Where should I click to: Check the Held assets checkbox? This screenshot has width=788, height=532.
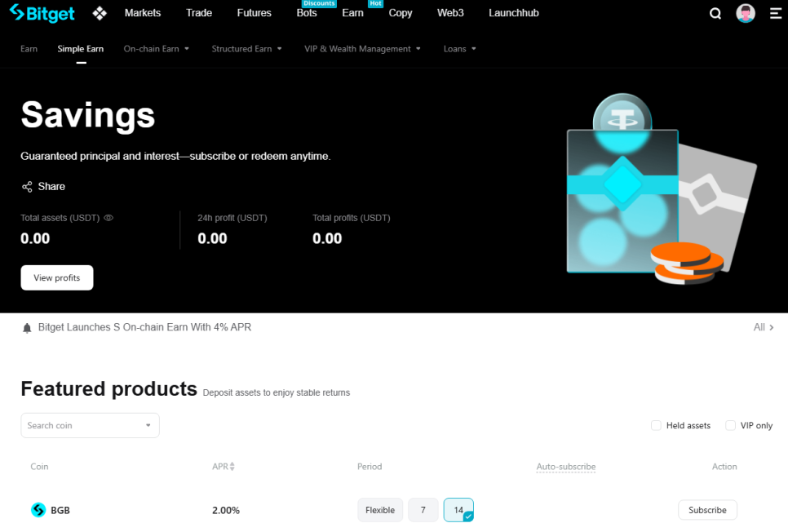(656, 425)
